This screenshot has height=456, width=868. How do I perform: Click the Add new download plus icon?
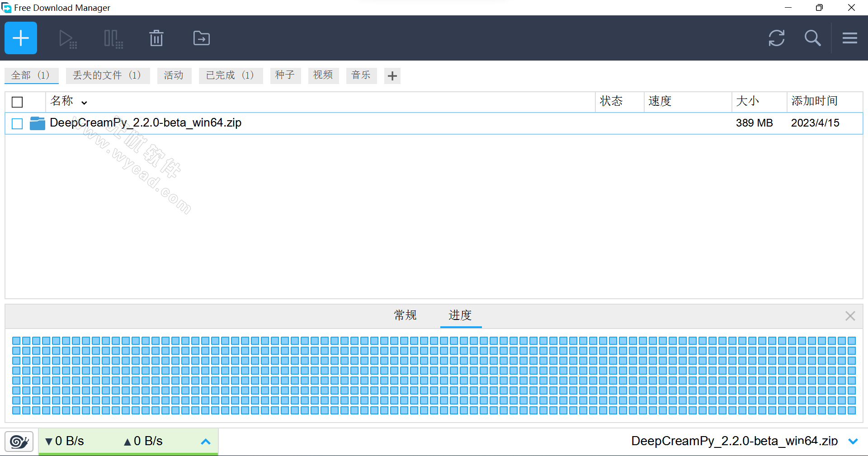20,38
